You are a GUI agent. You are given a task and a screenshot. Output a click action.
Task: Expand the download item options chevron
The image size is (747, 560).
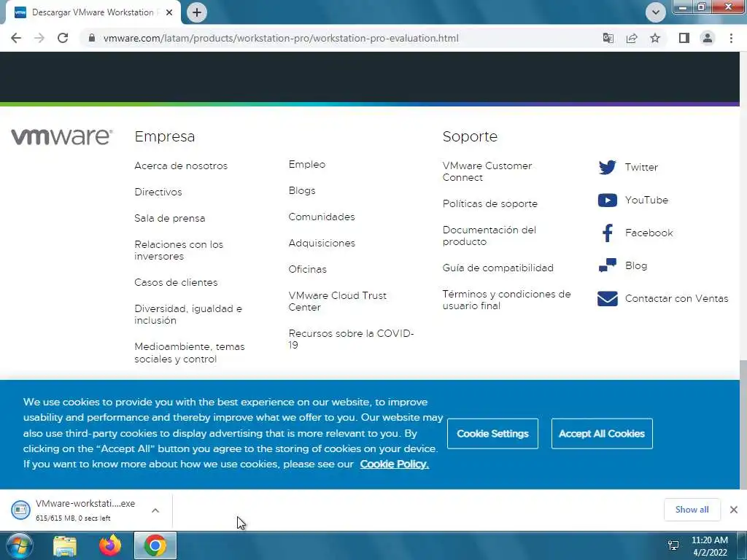click(155, 510)
